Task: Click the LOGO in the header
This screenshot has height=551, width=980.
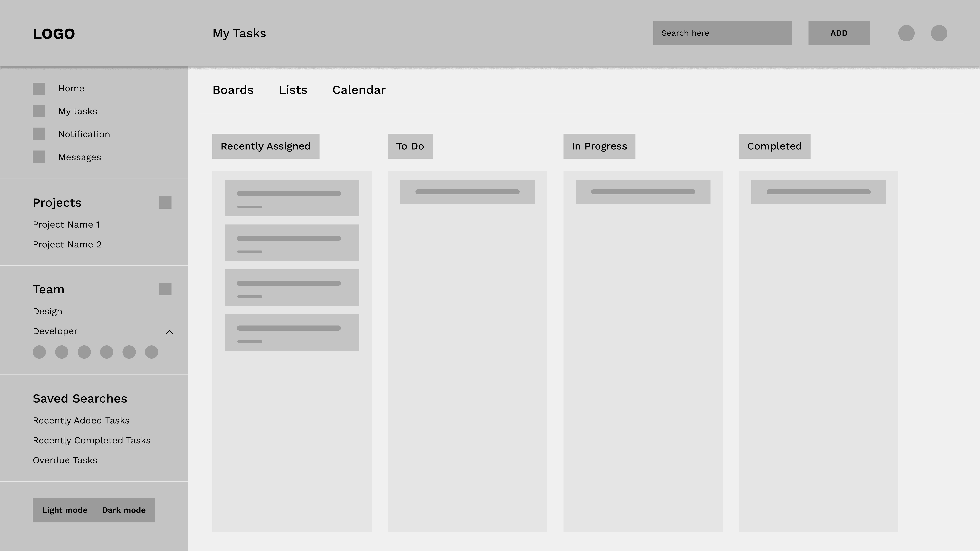Action: 54,34
